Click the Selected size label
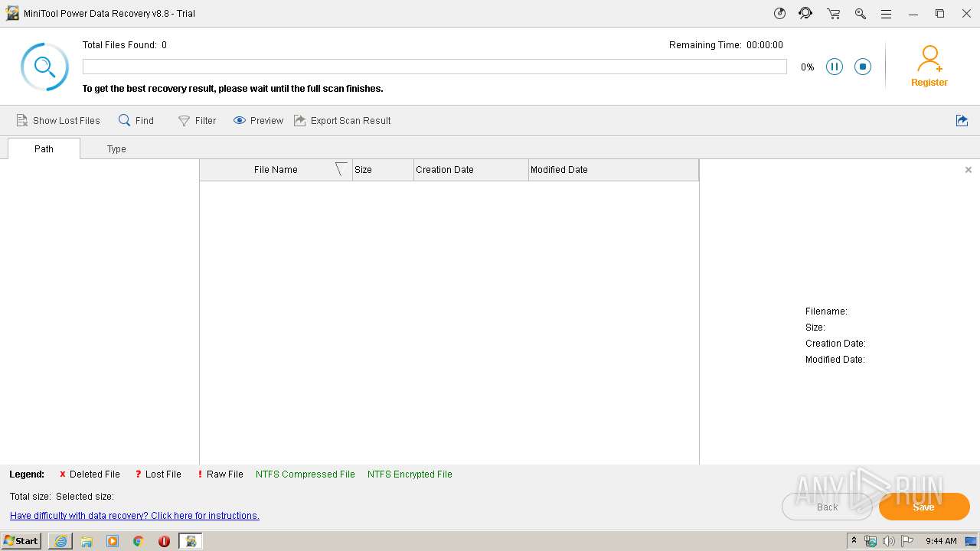 (x=85, y=497)
